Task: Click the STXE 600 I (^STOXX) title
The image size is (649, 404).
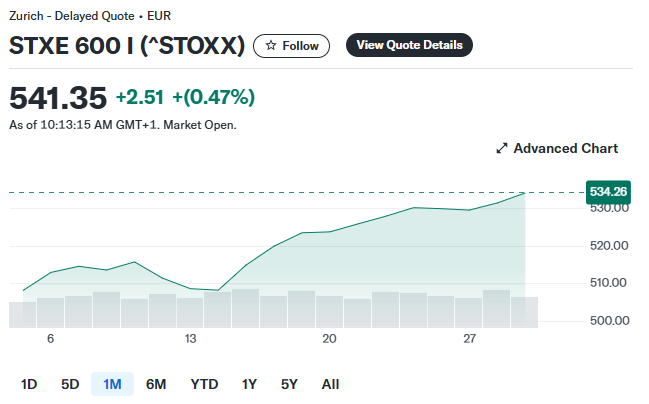Action: 127,46
